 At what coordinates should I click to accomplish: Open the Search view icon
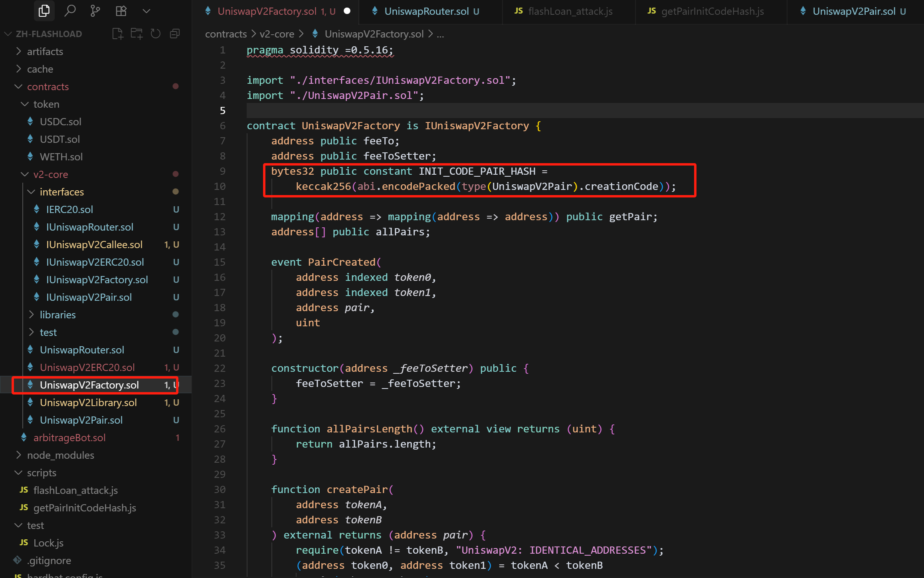tap(70, 11)
